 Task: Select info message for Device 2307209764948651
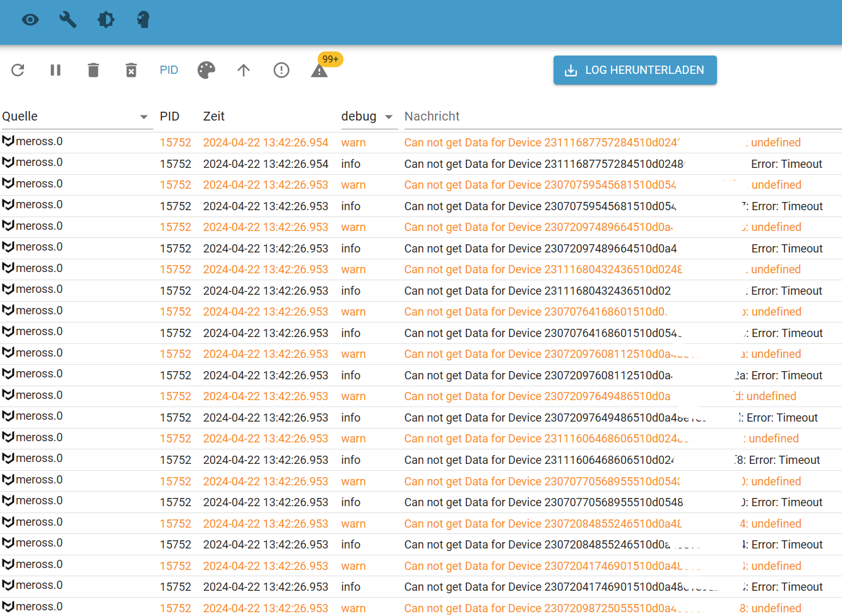click(x=611, y=418)
